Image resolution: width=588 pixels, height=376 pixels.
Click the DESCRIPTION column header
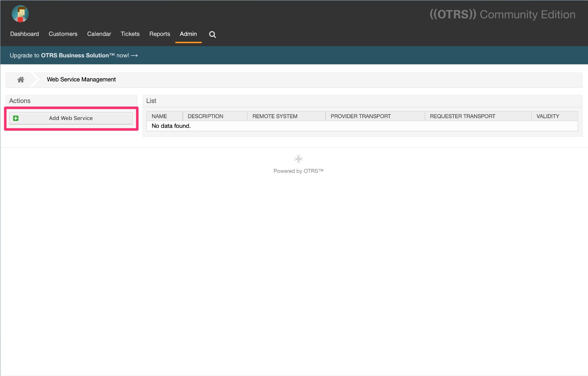(205, 116)
